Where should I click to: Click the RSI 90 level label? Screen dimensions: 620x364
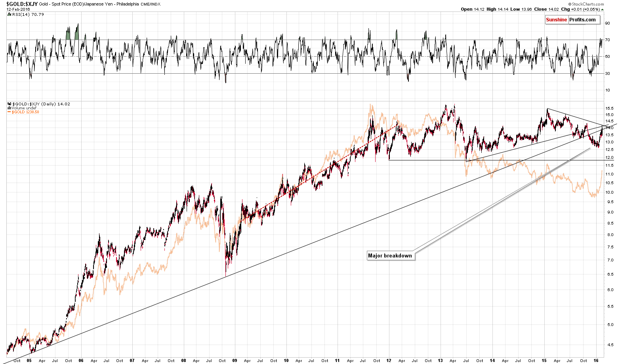[x=607, y=23]
